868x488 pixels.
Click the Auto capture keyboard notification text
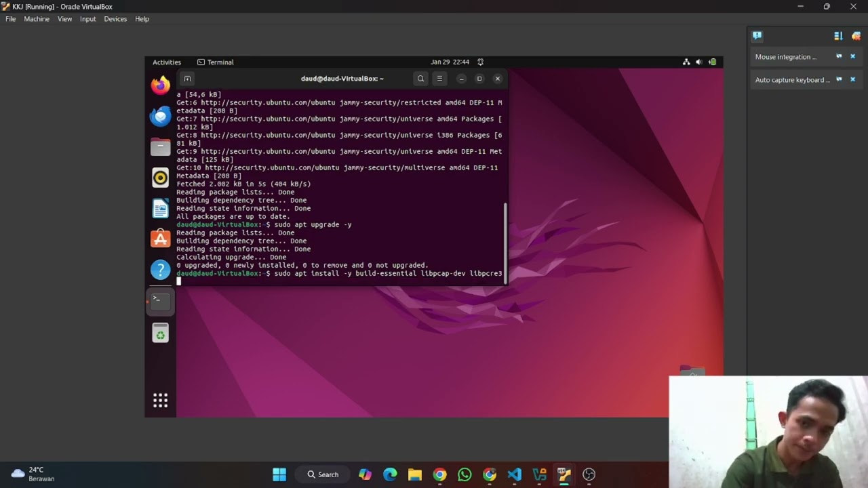pos(793,80)
